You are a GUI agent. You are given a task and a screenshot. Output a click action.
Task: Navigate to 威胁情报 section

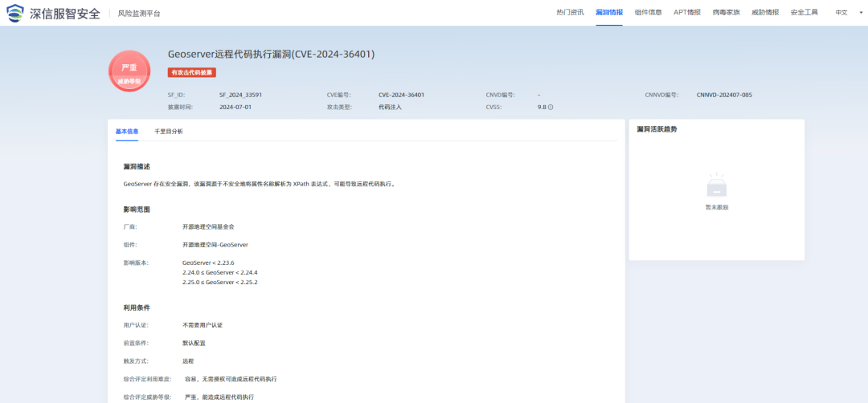click(x=765, y=12)
